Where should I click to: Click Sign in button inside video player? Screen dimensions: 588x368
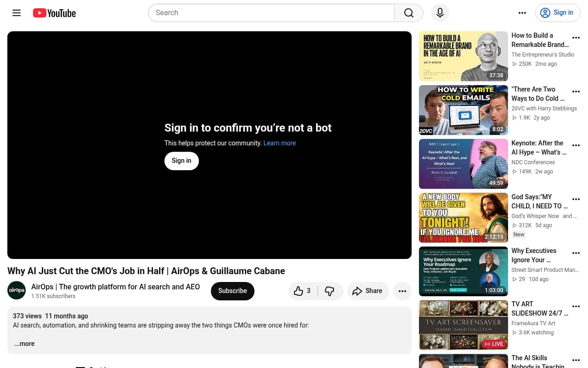click(x=181, y=161)
